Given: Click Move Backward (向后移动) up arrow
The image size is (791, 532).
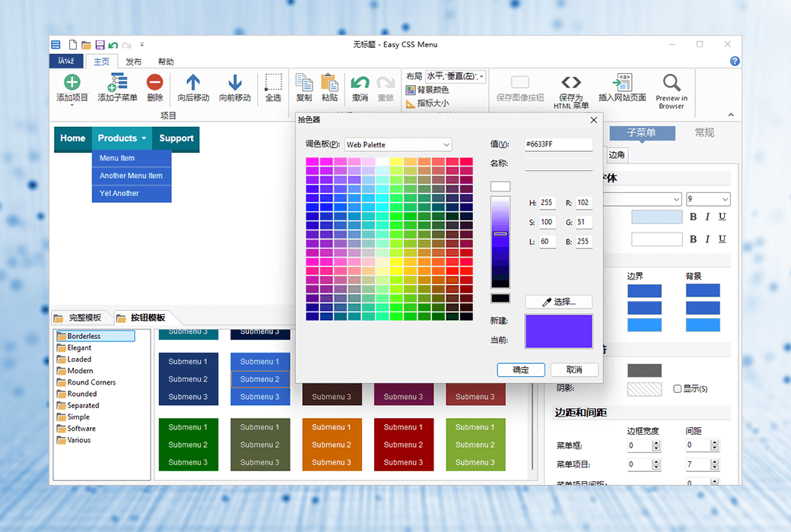Looking at the screenshot, I should click(193, 82).
